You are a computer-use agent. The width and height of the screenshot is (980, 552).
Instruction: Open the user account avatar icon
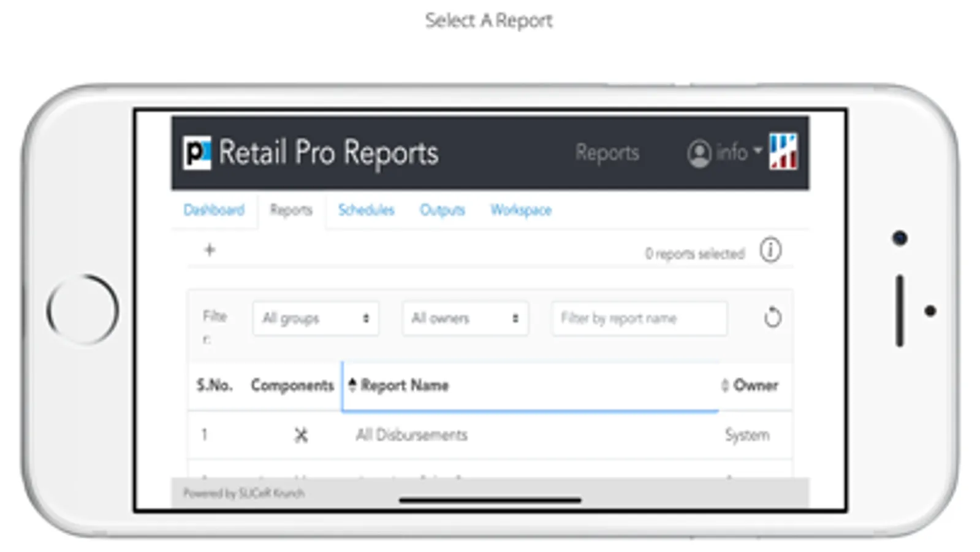[x=699, y=153]
